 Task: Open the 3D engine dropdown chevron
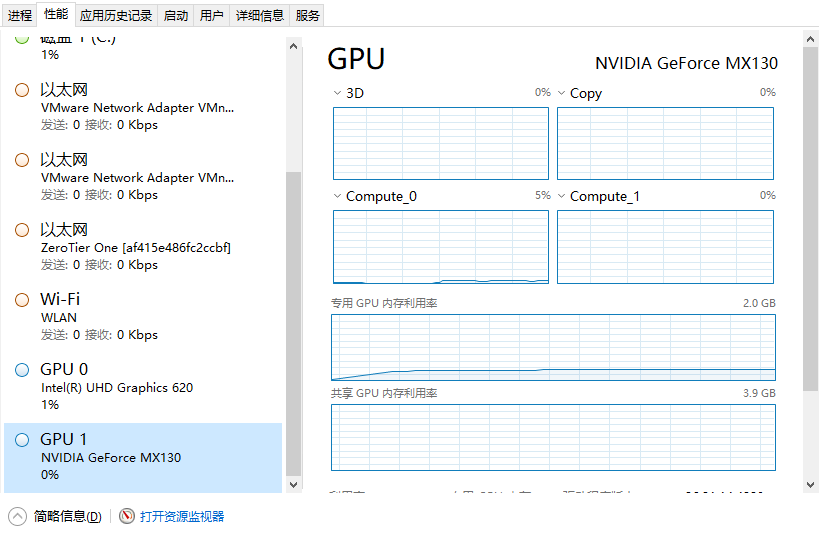pyautogui.click(x=337, y=93)
